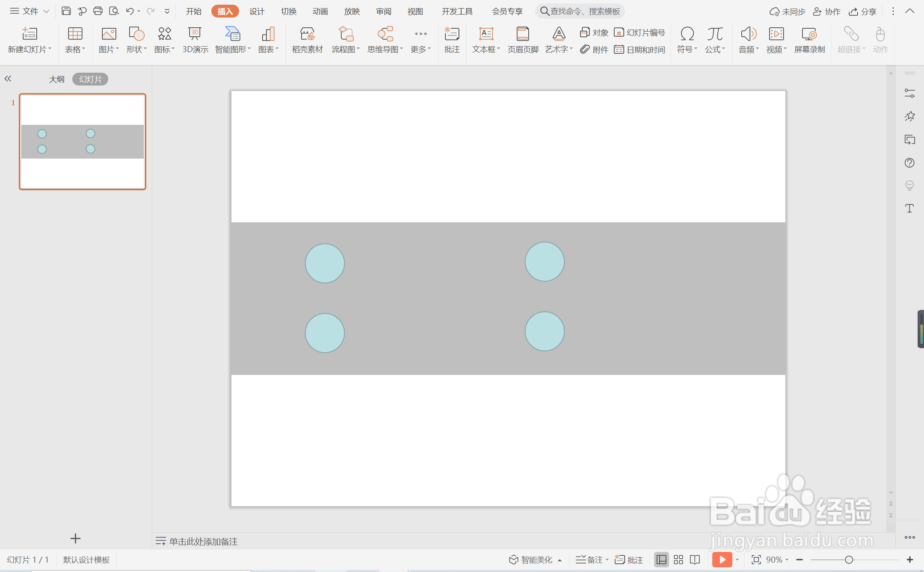Click the save icon in quick toolbar
This screenshot has width=924, height=572.
coord(66,11)
